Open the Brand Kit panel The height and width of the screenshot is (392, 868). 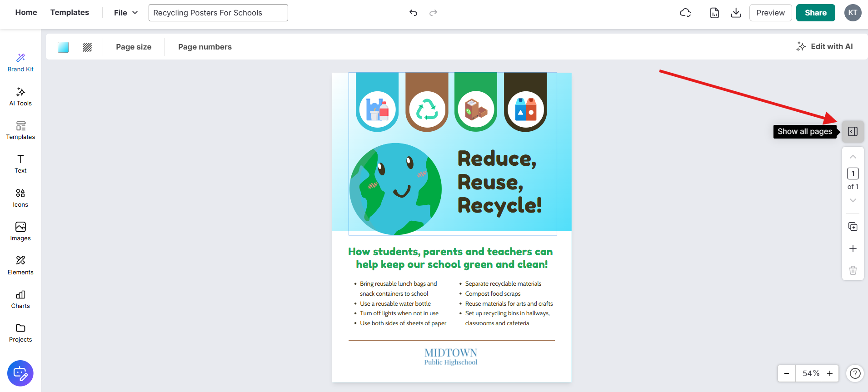[20, 63]
